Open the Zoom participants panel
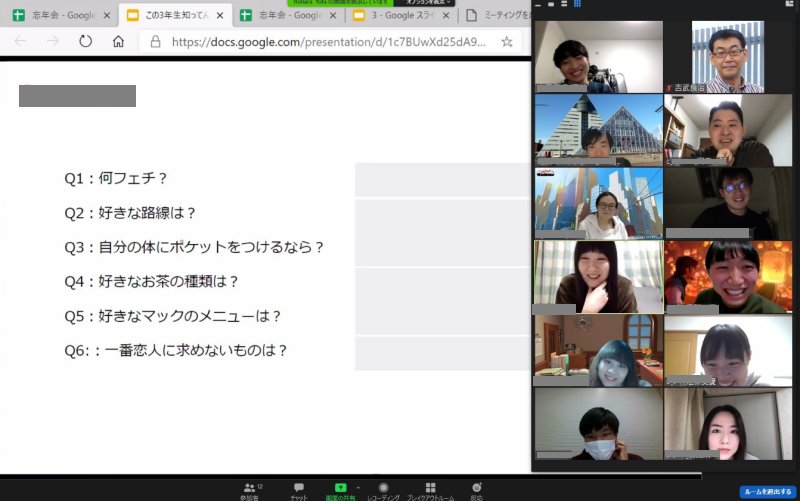800x501 pixels. point(249,491)
